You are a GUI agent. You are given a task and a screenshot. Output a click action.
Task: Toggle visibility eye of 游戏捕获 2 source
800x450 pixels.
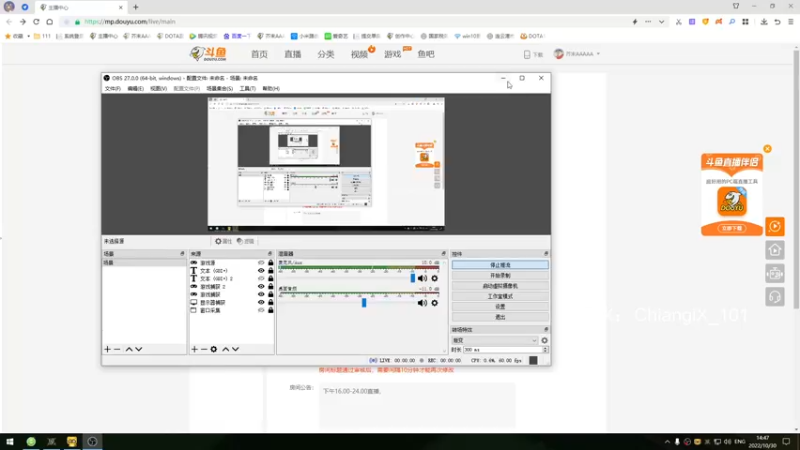coord(261,287)
